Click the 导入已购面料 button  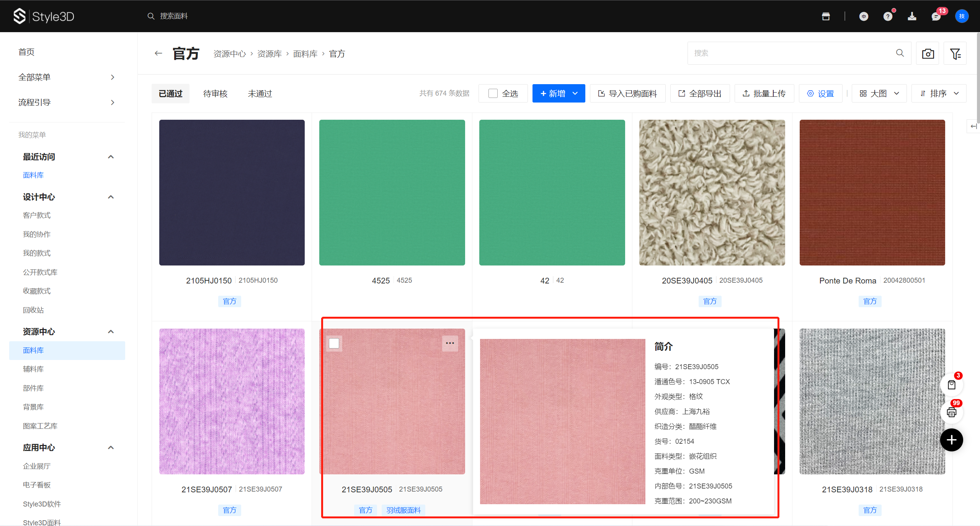click(627, 94)
